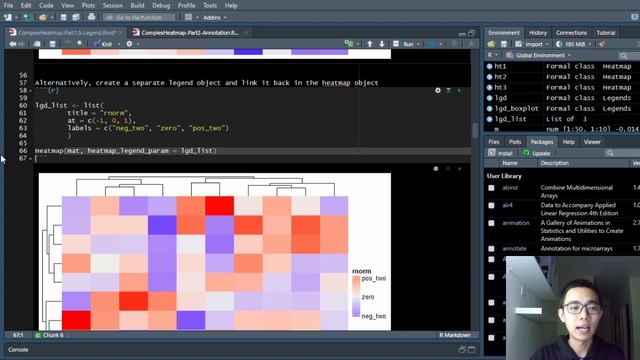This screenshot has height=360, width=640.
Task: Expand the lgd_list list object
Action: click(489, 119)
